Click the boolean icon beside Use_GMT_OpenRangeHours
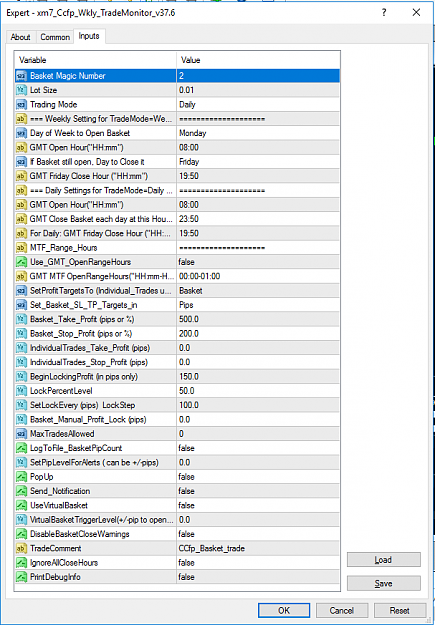 click(21, 262)
